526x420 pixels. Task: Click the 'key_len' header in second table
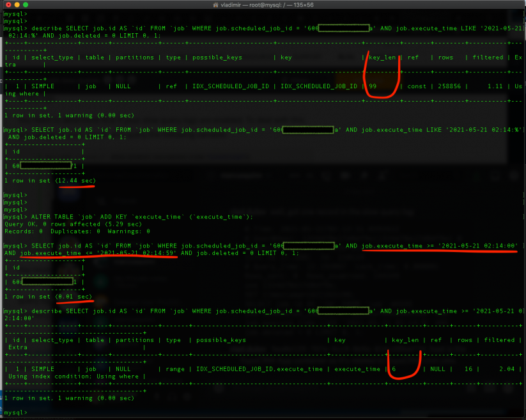[x=405, y=340]
